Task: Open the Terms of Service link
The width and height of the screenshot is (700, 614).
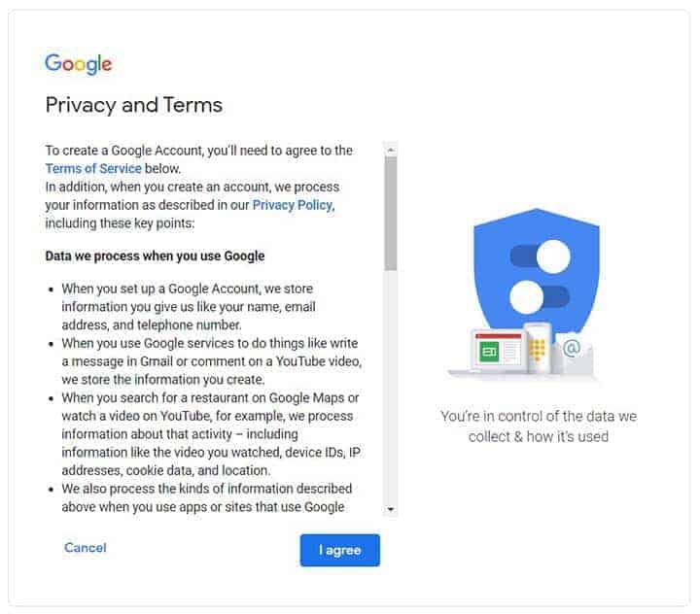Action: click(93, 168)
